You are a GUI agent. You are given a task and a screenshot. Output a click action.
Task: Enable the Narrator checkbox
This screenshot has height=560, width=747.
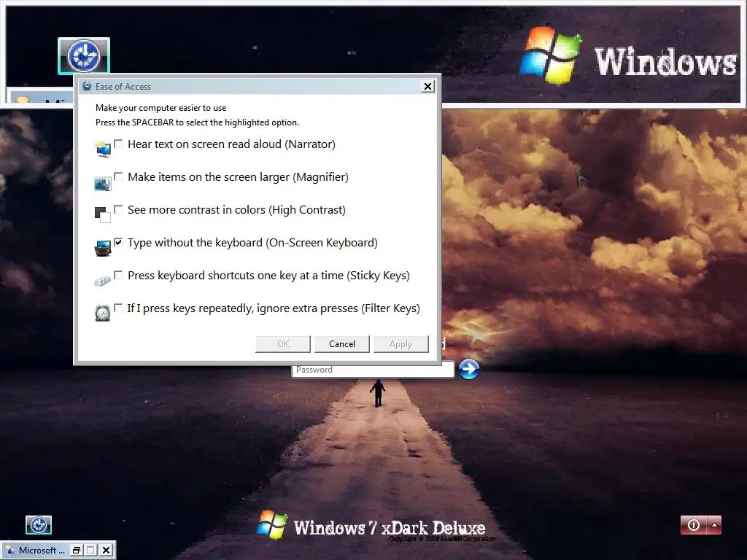118,144
